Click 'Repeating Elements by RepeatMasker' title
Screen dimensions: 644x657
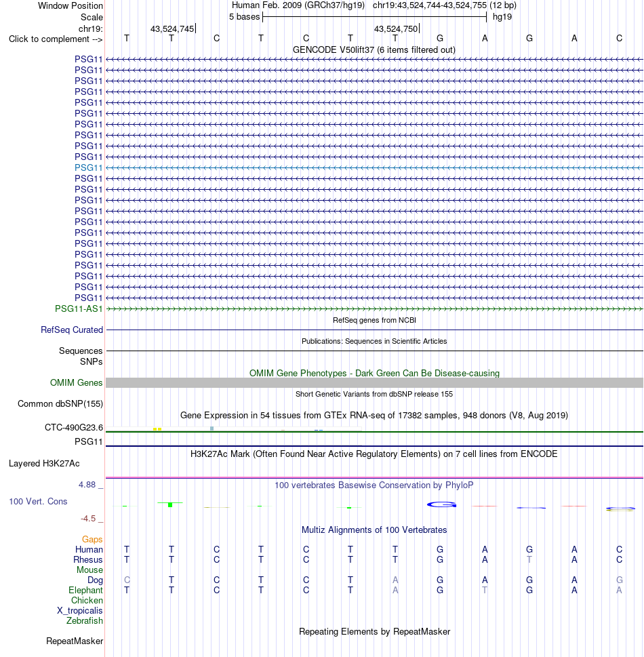click(x=374, y=631)
